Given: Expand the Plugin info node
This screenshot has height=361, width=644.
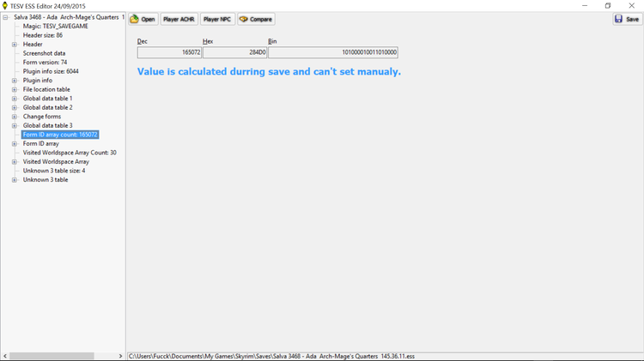Looking at the screenshot, I should coord(15,81).
